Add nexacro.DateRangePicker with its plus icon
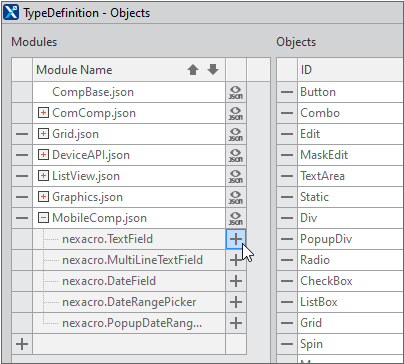 (236, 302)
